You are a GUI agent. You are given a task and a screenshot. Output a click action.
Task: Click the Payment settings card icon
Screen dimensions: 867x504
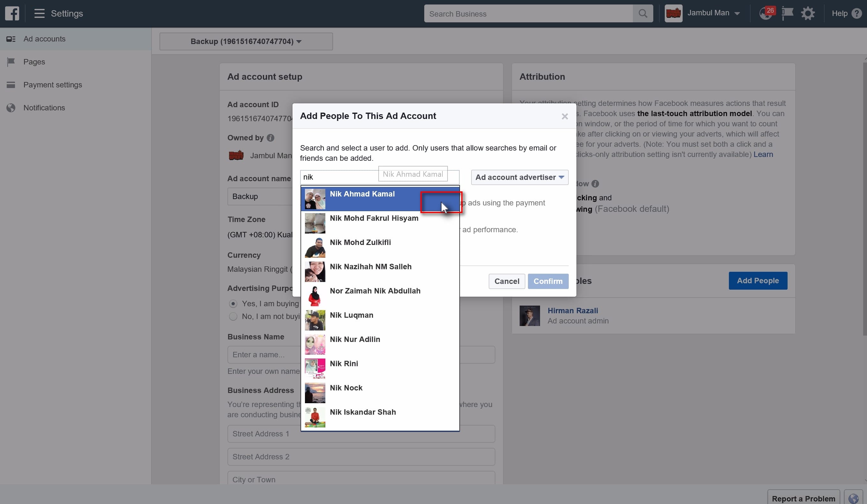[x=11, y=85]
